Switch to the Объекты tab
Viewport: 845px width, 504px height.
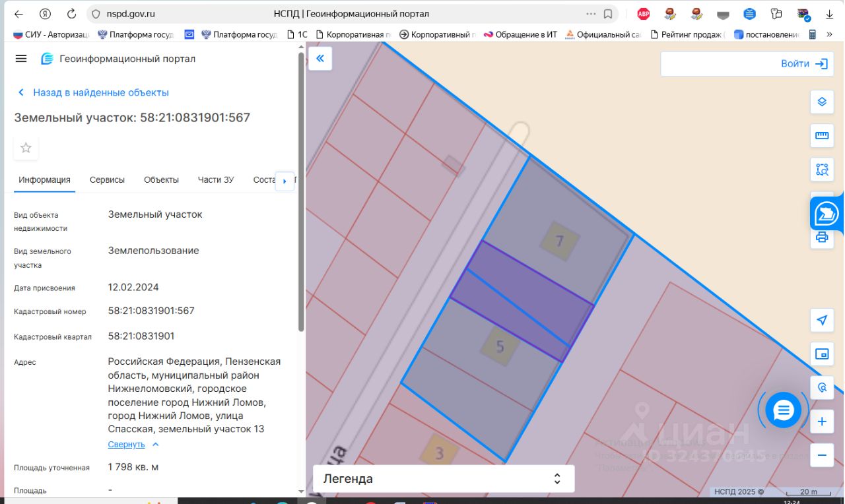161,179
